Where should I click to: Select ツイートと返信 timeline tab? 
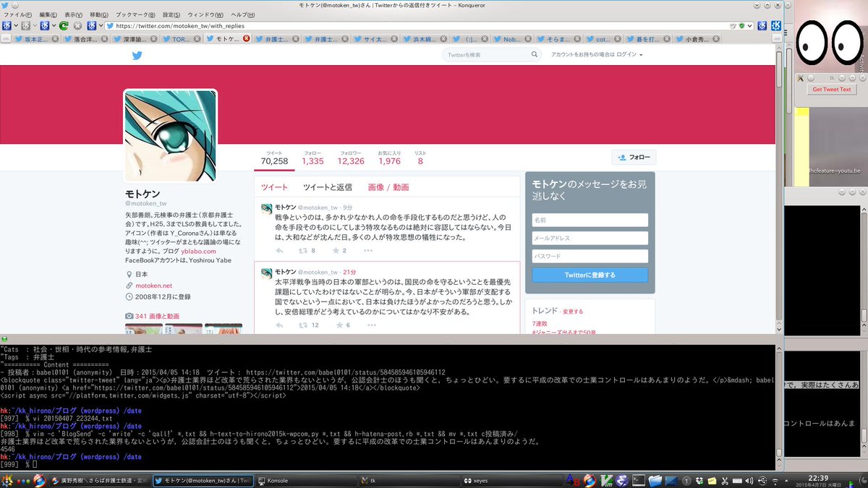point(328,187)
